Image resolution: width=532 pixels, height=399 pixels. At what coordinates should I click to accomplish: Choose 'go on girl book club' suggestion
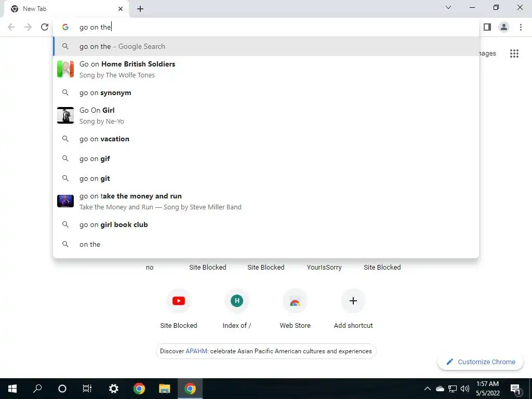tap(266, 224)
